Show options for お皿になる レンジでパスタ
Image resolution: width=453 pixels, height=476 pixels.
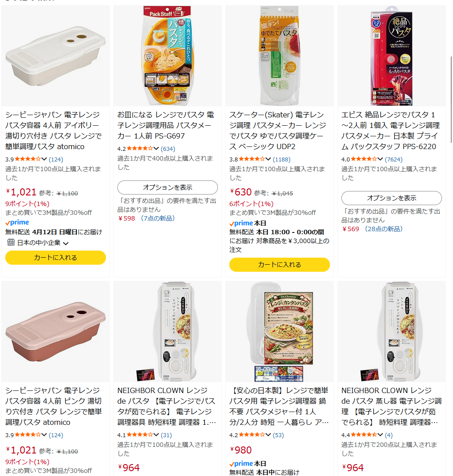(x=168, y=187)
